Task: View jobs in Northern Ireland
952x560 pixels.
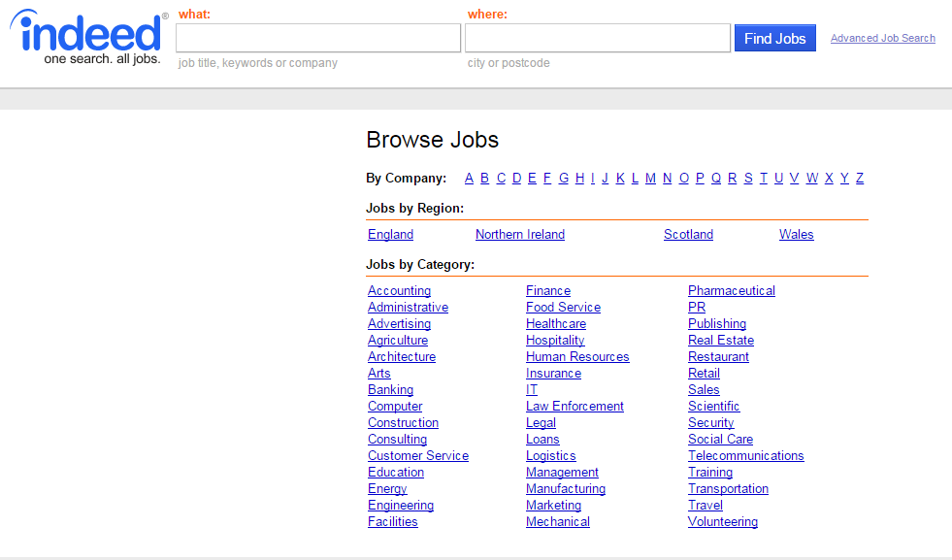Action: pos(519,234)
